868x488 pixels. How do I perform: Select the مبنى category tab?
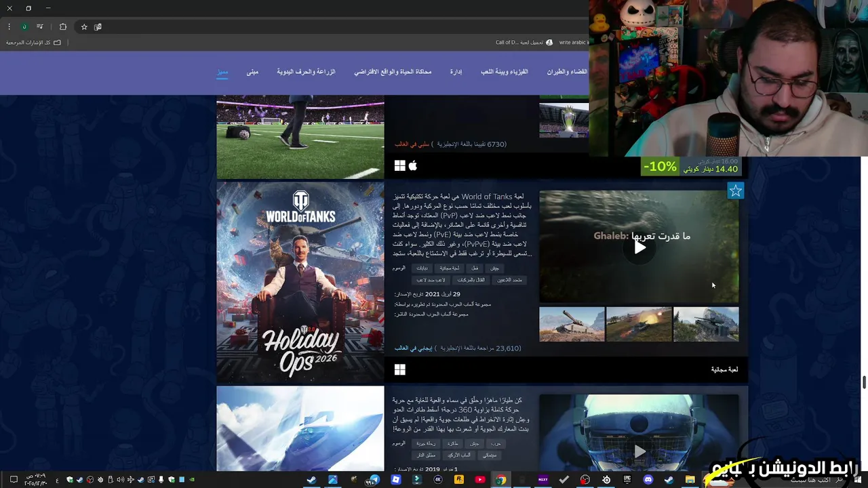(252, 72)
